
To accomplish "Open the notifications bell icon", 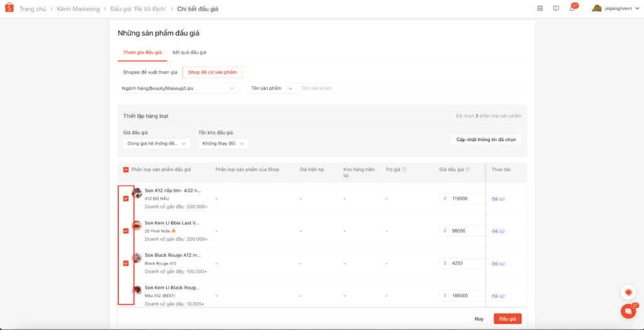I will [572, 9].
